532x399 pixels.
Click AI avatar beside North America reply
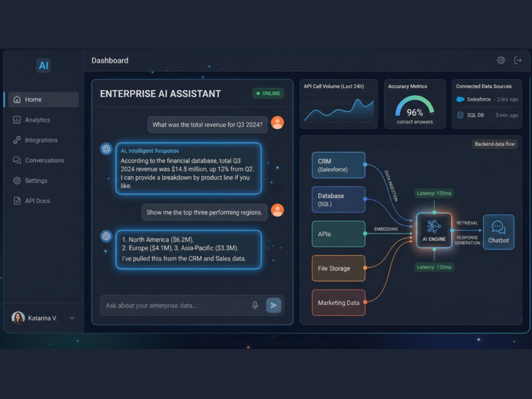coord(106,236)
